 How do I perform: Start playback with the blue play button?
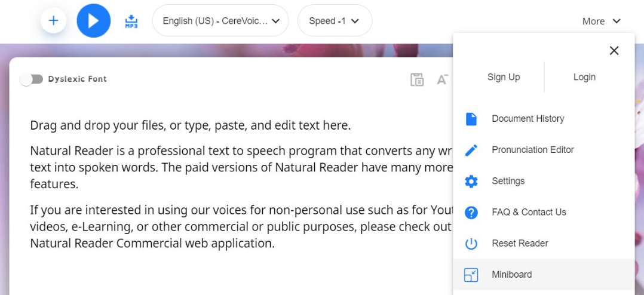pos(94,20)
